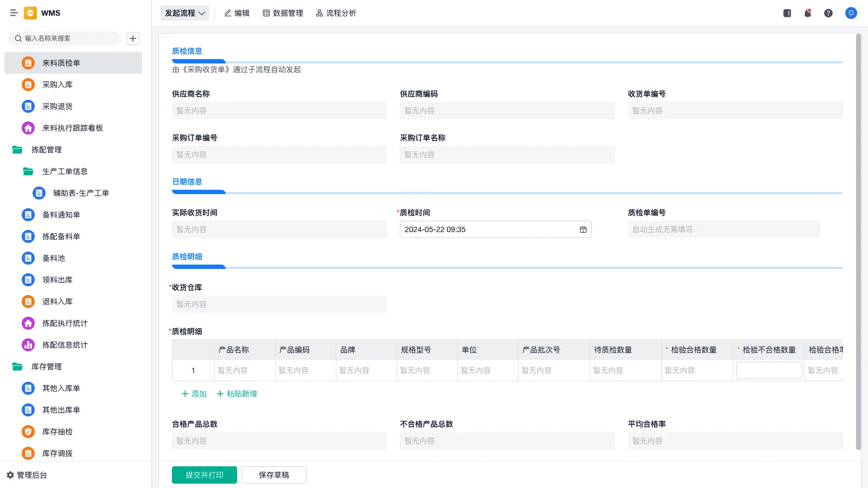The width and height of the screenshot is (868, 488).
Task: Open calendar picker in 质检时间 field
Action: (583, 229)
